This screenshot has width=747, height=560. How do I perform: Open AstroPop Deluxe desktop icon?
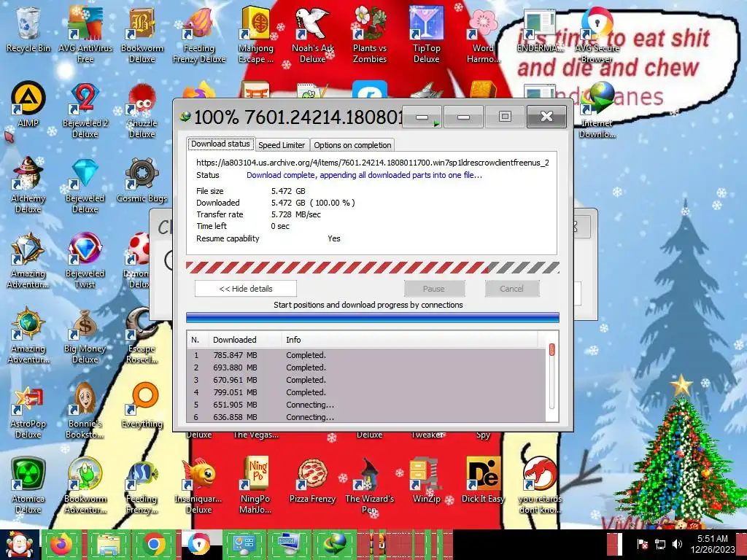pyautogui.click(x=28, y=411)
